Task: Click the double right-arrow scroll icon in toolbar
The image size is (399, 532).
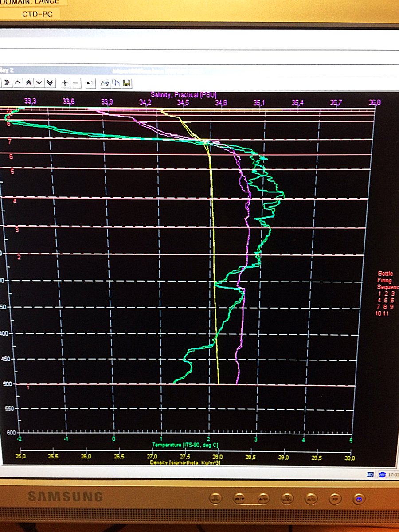Action: (x=7, y=83)
